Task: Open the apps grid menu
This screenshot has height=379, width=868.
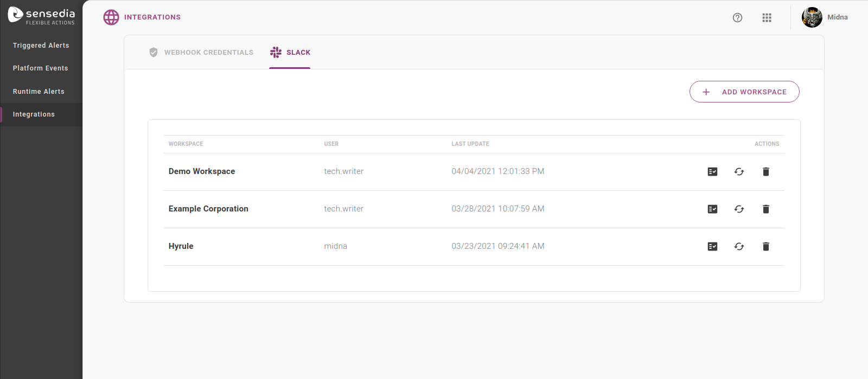Action: tap(767, 18)
